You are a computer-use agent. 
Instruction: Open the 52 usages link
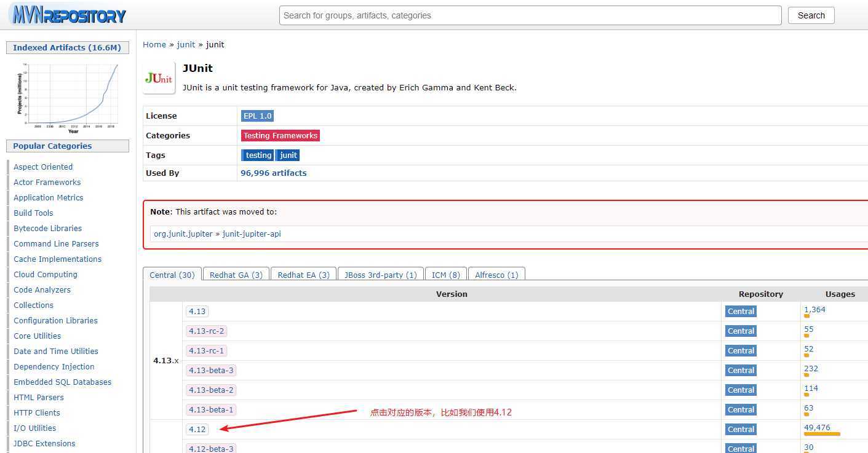(808, 349)
